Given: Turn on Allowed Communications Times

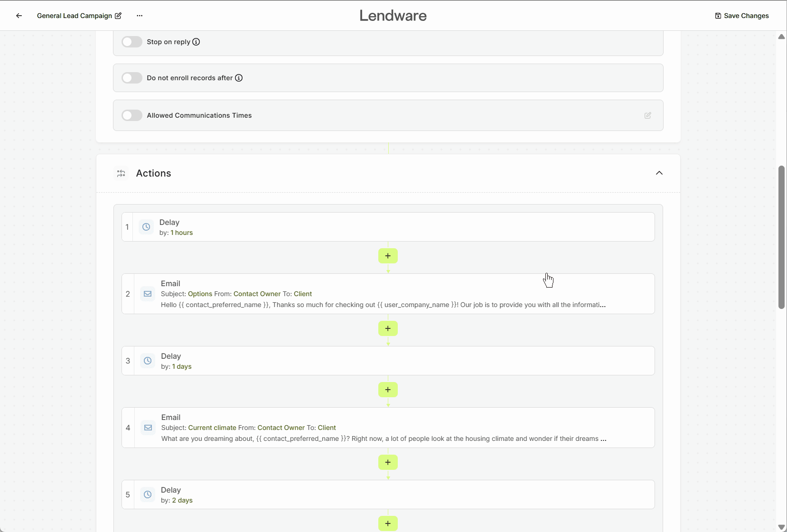Looking at the screenshot, I should pos(132,115).
